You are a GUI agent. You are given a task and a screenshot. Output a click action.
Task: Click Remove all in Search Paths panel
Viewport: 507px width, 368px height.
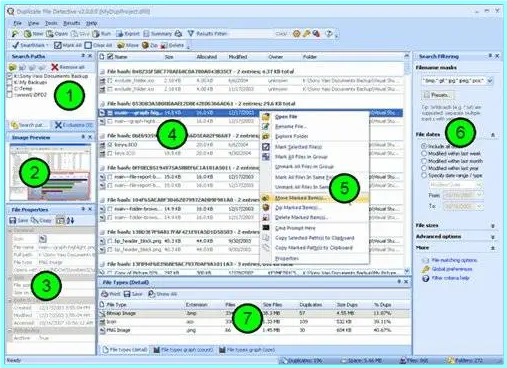[x=68, y=67]
